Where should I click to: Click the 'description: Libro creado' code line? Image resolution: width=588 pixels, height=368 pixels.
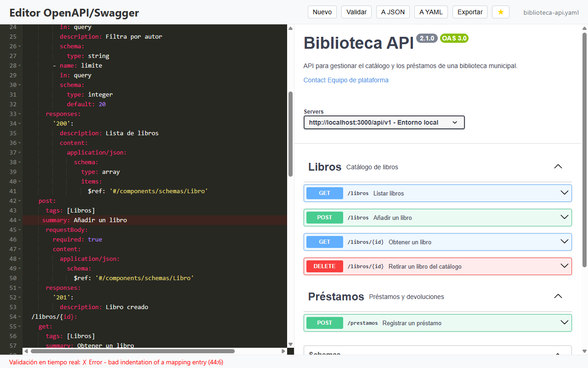pyautogui.click(x=104, y=307)
